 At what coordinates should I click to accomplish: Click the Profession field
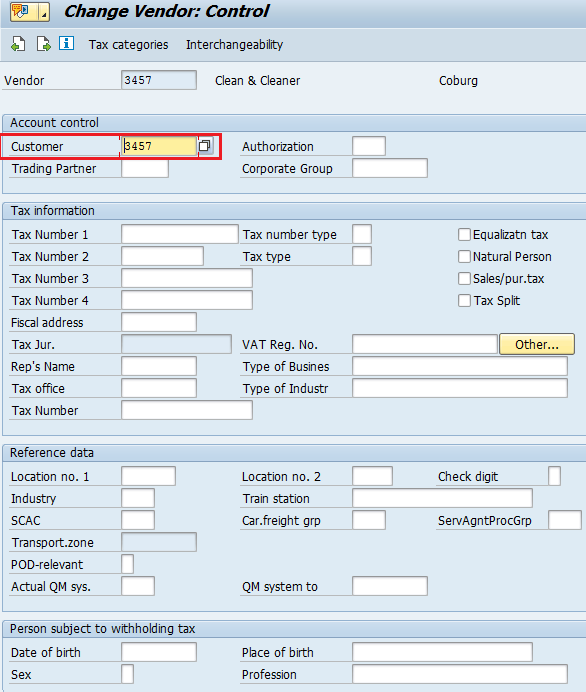(x=460, y=674)
